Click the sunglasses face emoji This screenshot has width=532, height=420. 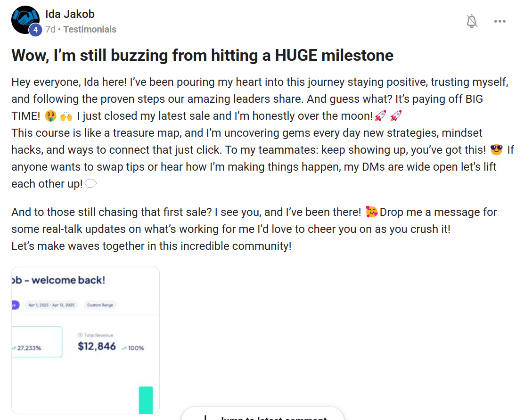point(496,150)
